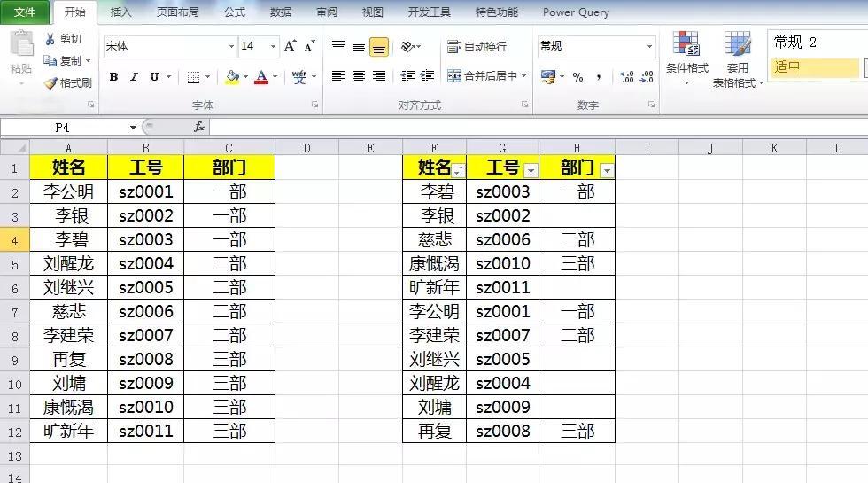Click the increase decimal icon

point(626,77)
